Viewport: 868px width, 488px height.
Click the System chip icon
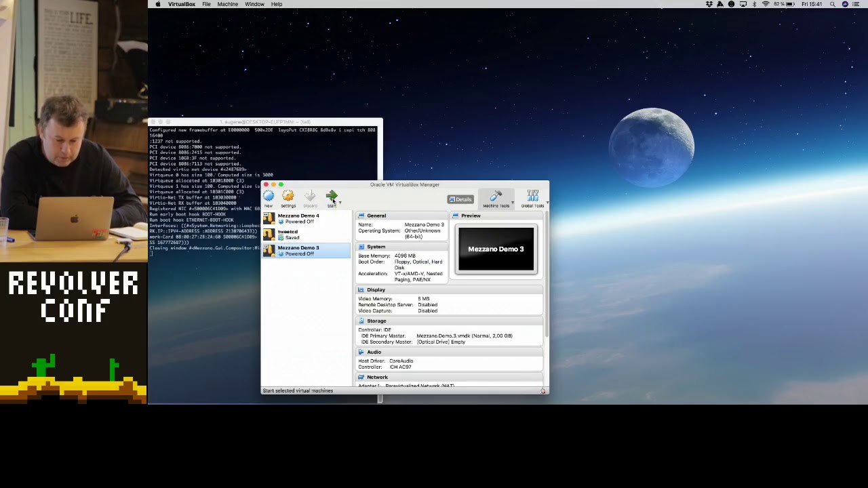coord(361,247)
